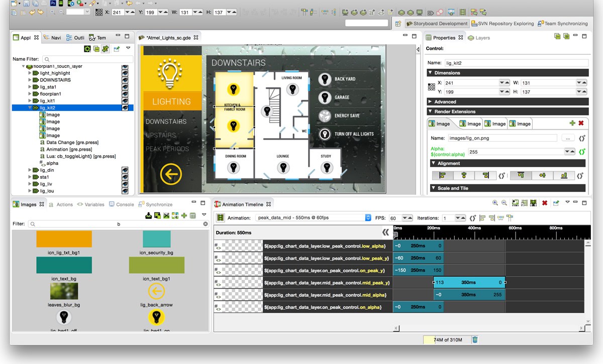Click zoom in magnifier in Animation Timeline toolbar
This screenshot has width=603, height=364.
[x=495, y=203]
